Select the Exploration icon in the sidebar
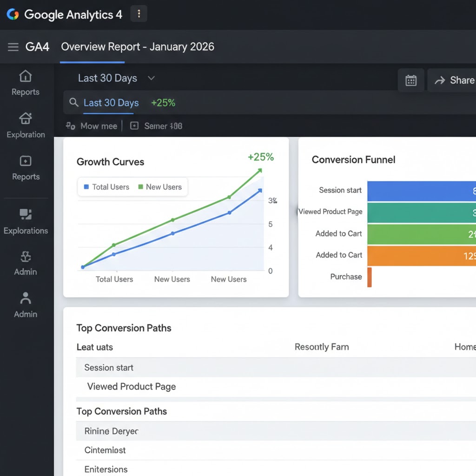 [x=26, y=126]
